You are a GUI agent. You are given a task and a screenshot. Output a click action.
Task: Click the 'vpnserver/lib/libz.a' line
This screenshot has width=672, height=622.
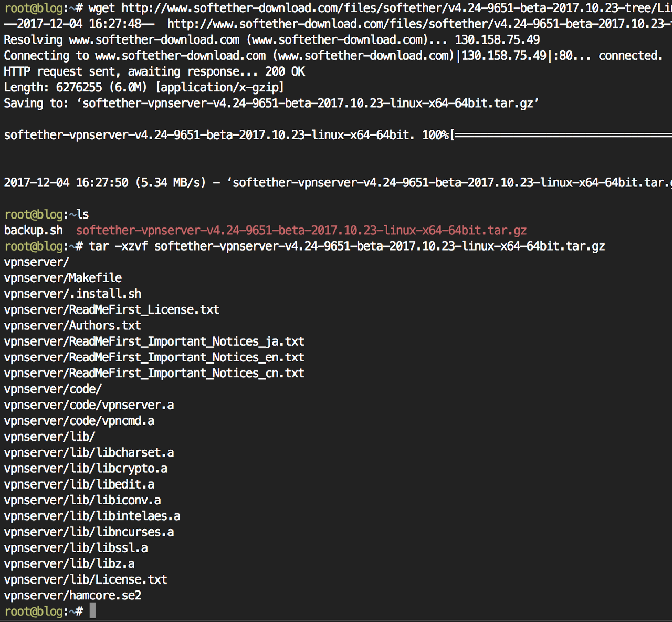click(69, 564)
